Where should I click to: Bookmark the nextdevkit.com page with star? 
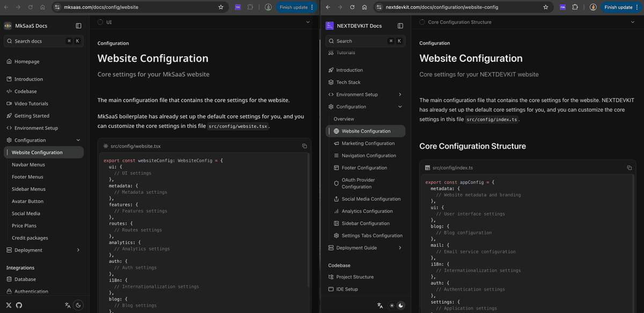pos(546,7)
